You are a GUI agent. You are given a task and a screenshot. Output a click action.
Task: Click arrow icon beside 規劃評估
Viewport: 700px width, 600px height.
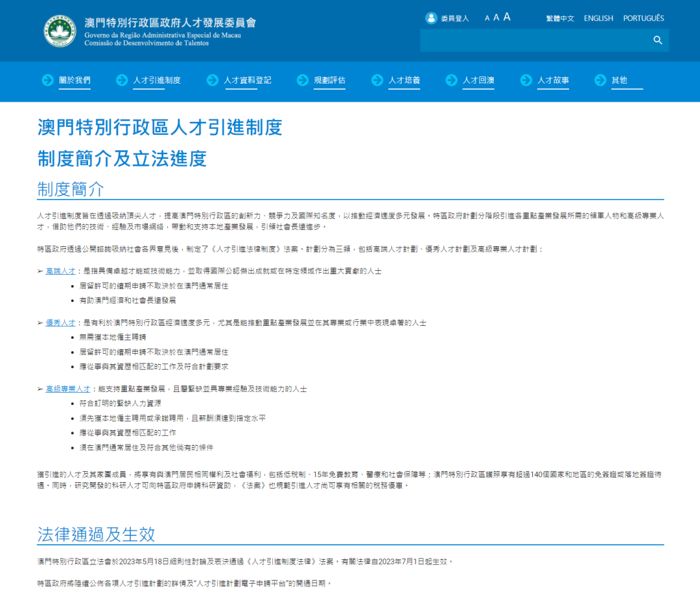(303, 80)
